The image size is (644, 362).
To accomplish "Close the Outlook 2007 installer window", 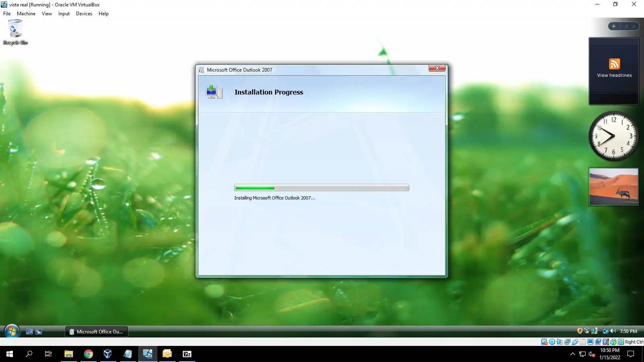I will 437,68.
